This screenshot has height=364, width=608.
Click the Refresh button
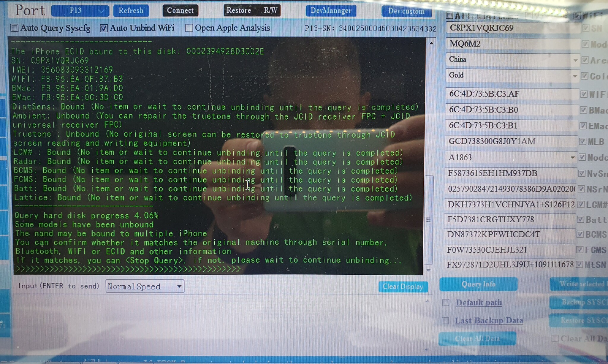coord(131,11)
